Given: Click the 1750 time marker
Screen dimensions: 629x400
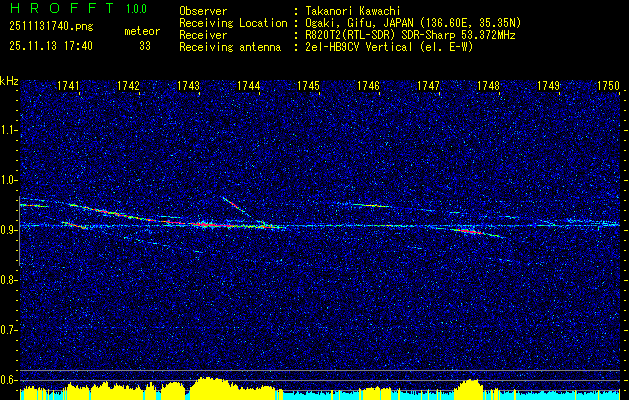Looking at the screenshot, I should coord(609,85).
